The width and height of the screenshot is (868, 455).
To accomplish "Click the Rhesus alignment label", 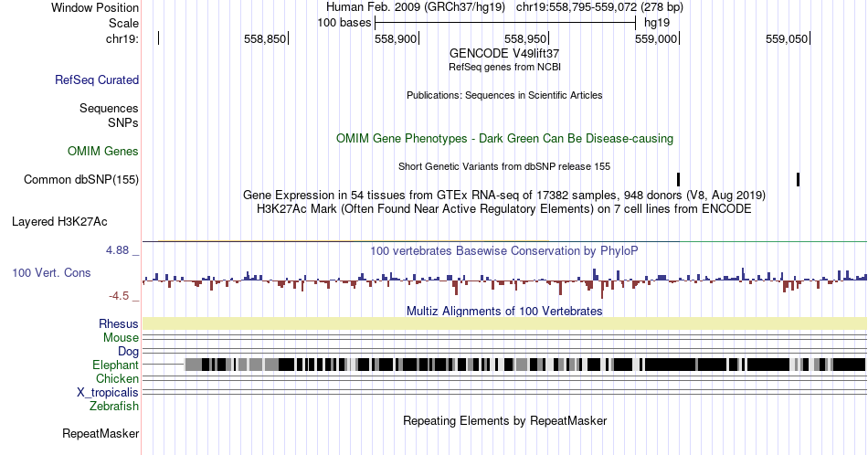I will pos(119,323).
